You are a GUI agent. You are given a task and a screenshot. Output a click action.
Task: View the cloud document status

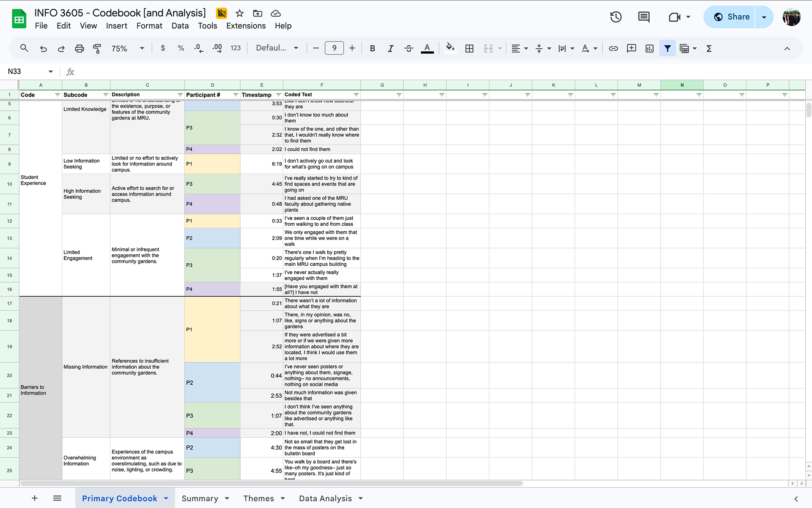point(276,13)
